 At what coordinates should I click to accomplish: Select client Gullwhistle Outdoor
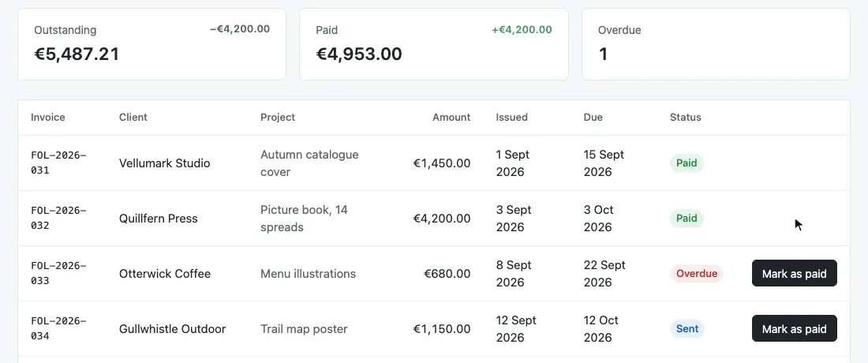coord(172,329)
